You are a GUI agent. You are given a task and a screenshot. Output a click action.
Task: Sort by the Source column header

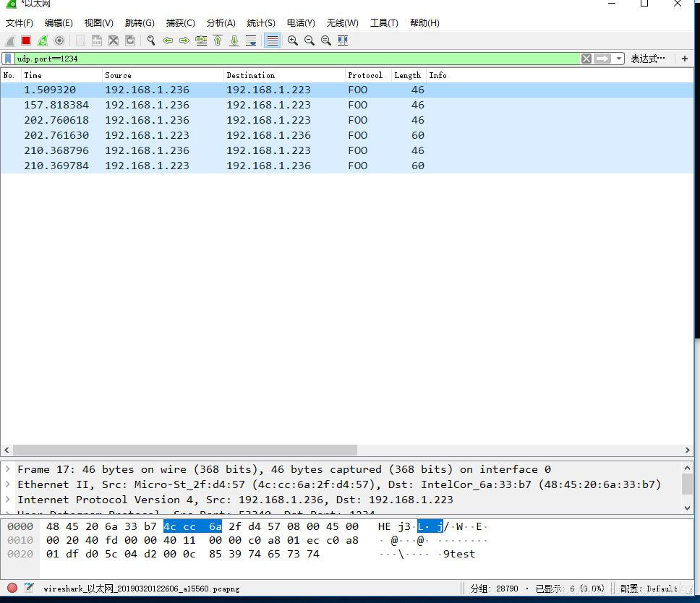[x=163, y=75]
